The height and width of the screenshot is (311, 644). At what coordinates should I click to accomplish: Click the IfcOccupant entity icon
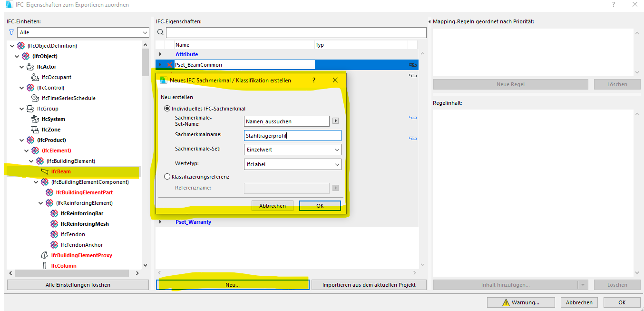[35, 77]
